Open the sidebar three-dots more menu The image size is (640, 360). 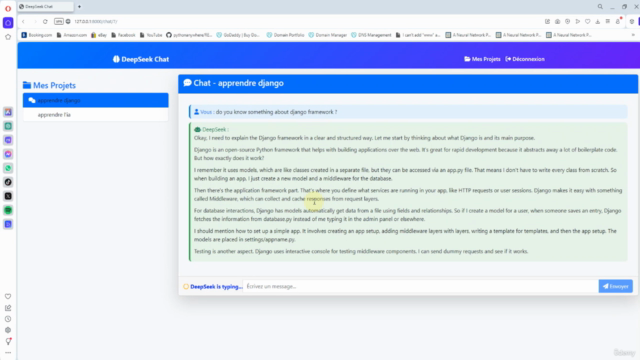(x=8, y=353)
